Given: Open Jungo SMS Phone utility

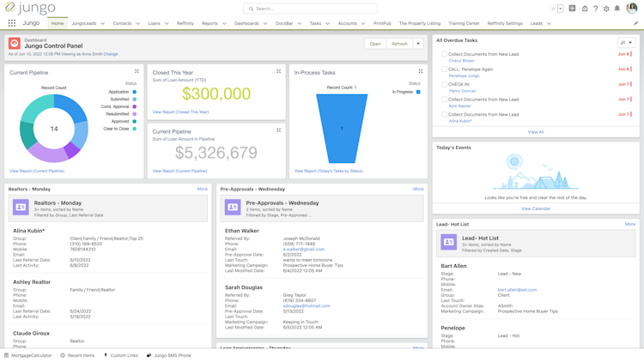Looking at the screenshot, I should [169, 355].
